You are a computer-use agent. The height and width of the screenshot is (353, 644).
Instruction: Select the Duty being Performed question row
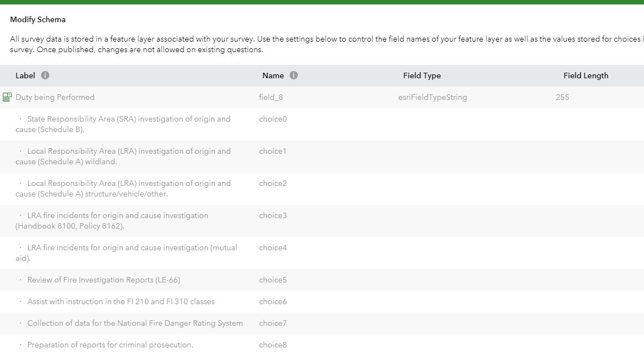(55, 97)
